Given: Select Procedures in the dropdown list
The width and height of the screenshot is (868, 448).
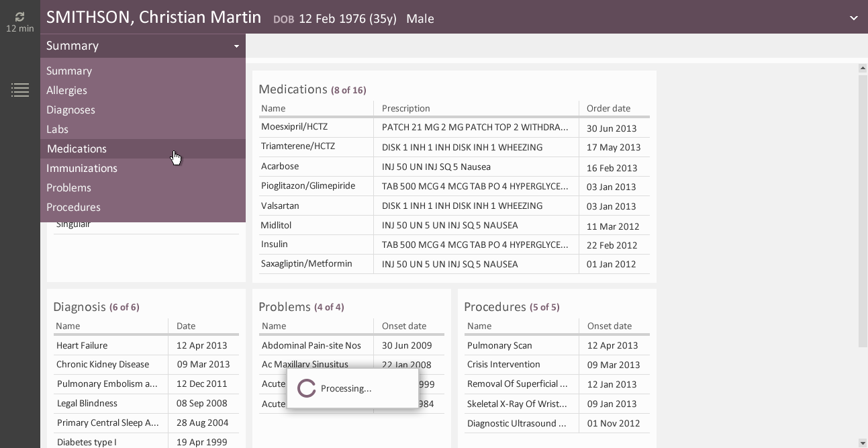Looking at the screenshot, I should coord(143,207).
